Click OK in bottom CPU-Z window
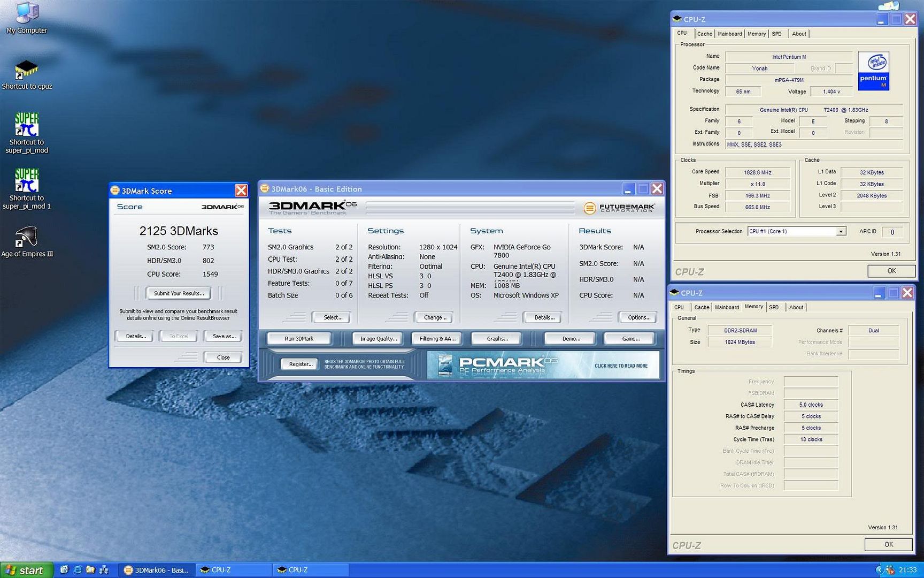Viewport: 924px width, 578px height. click(x=889, y=544)
